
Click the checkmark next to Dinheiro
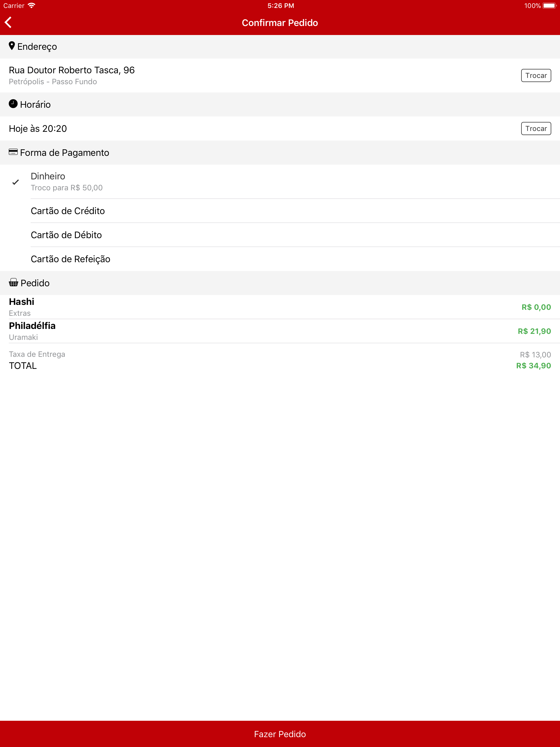16,182
